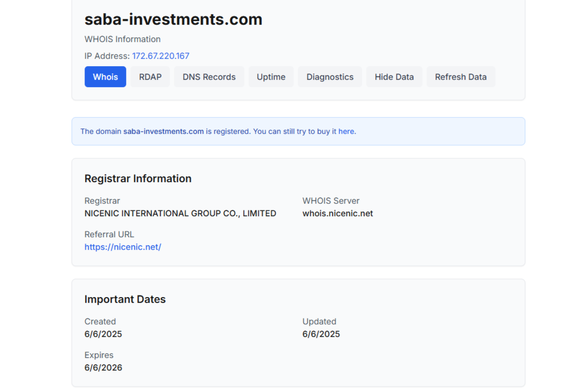Follow the 'here' link to buy domain
The height and width of the screenshot is (392, 562).
[x=346, y=131]
